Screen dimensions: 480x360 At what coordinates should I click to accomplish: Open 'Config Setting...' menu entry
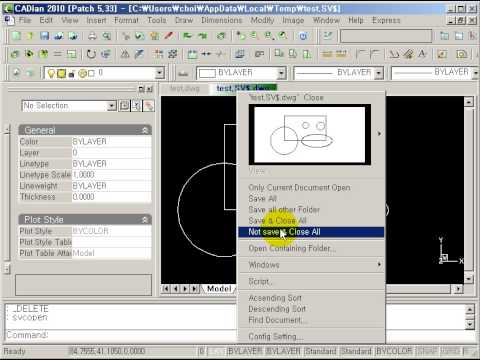point(311,337)
